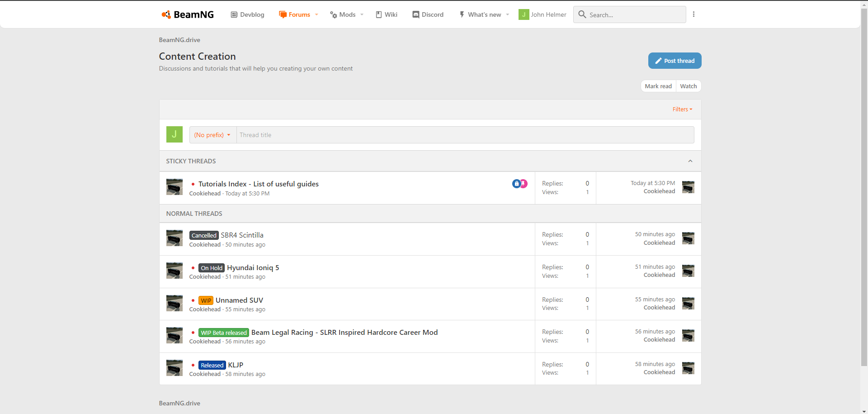Open last-poster avatar on Beam Legal Racing row
Image resolution: width=868 pixels, height=414 pixels.
tap(688, 335)
